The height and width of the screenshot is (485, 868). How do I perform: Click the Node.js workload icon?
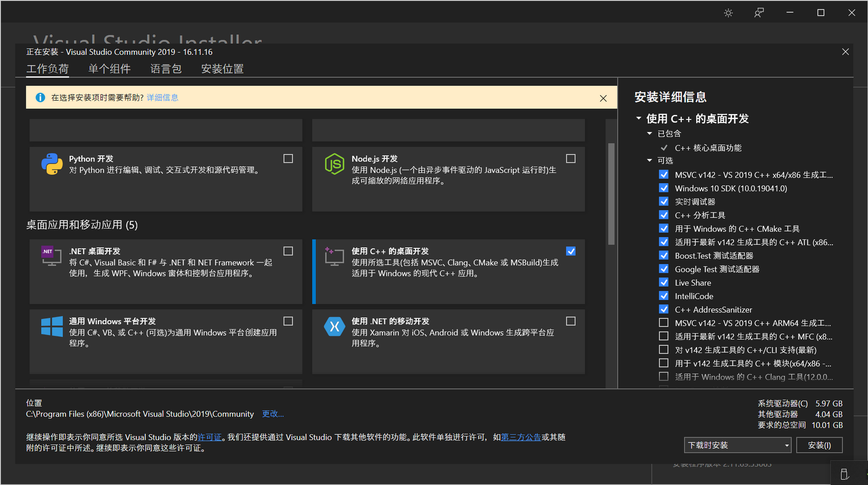pyautogui.click(x=335, y=164)
